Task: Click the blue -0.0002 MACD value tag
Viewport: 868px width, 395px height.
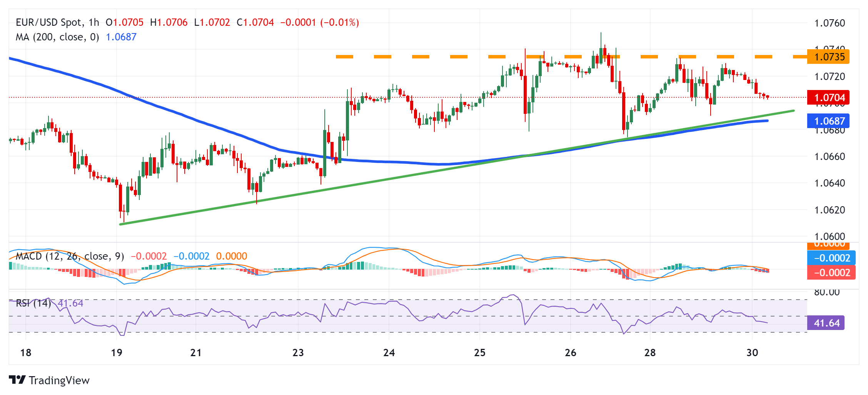Action: 831,258
